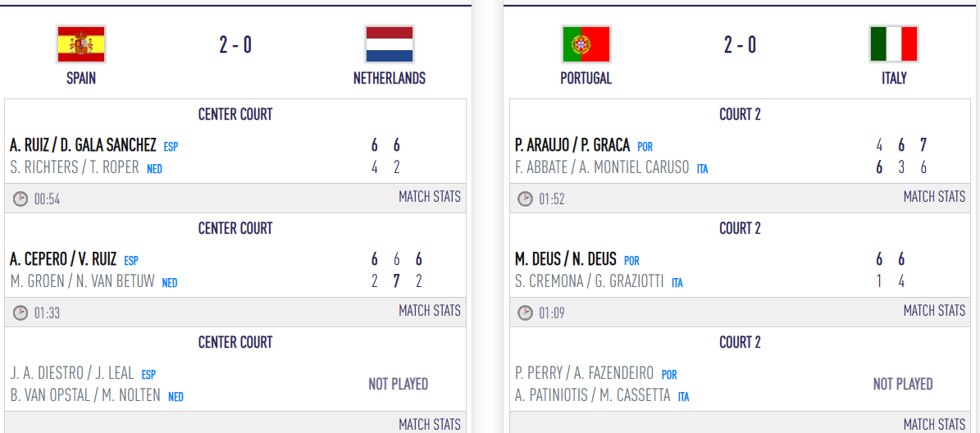Click the S. Cremona / G. Graziotti pair
980x433 pixels.
click(x=590, y=281)
